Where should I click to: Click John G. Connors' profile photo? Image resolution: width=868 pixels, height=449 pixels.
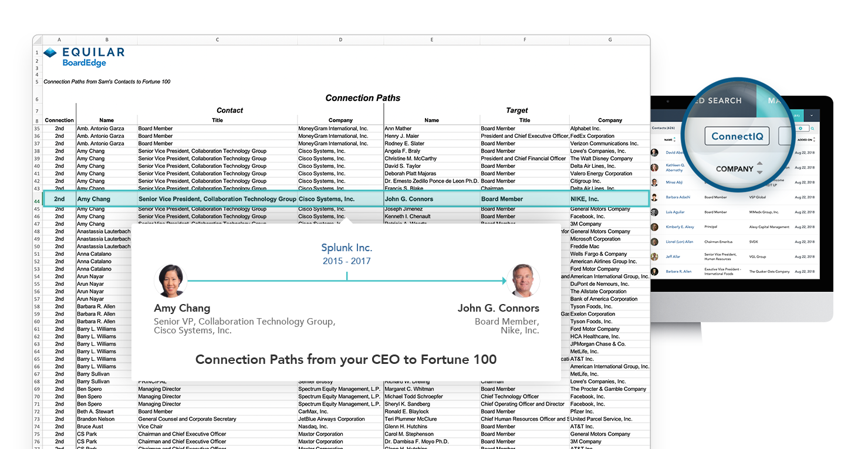[x=523, y=281]
